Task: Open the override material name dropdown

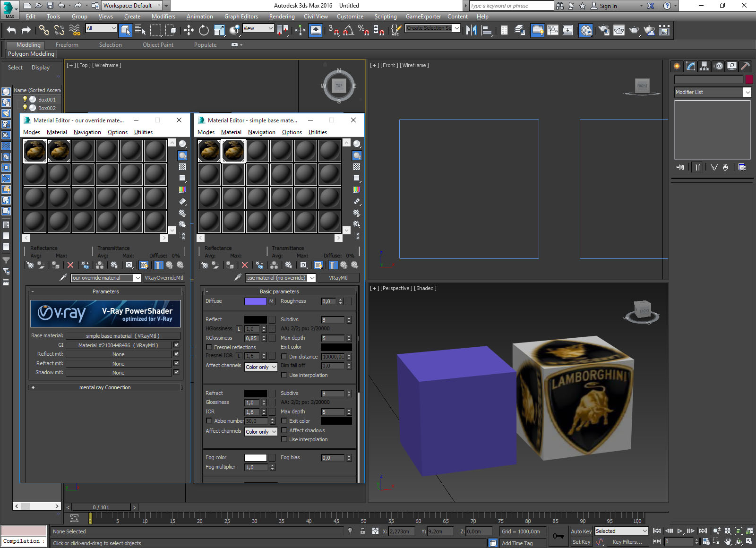Action: click(137, 278)
